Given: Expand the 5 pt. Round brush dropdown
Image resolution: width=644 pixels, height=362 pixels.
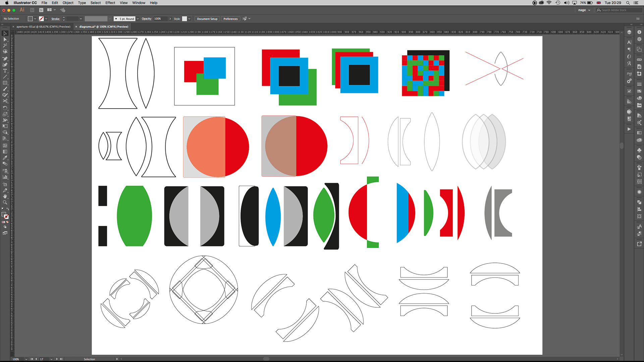Looking at the screenshot, I should click(x=138, y=19).
